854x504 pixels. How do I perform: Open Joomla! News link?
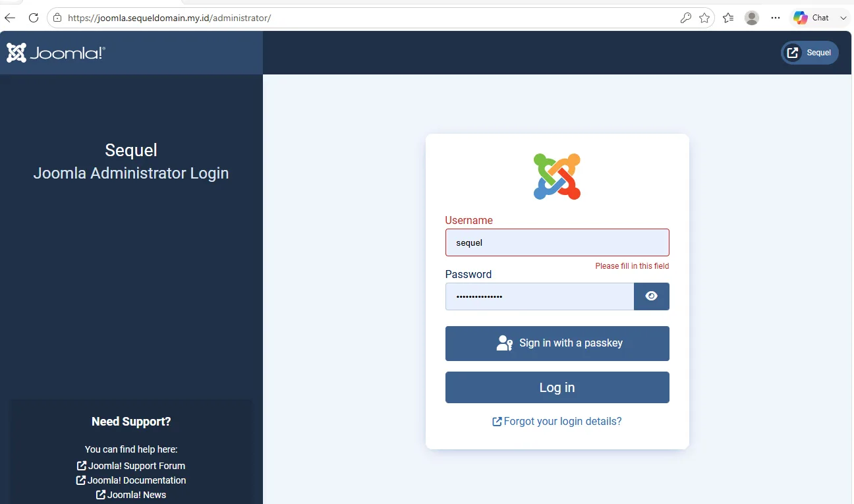click(131, 495)
